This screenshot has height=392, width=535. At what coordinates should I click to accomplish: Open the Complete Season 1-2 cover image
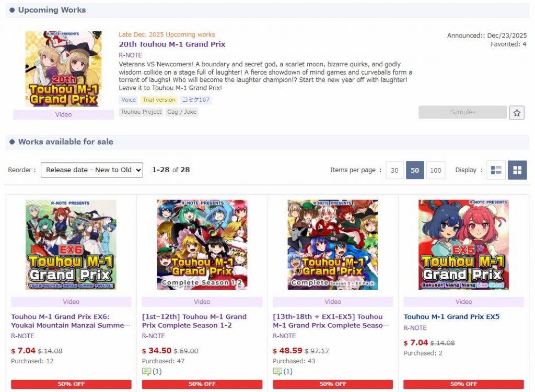pyautogui.click(x=202, y=244)
